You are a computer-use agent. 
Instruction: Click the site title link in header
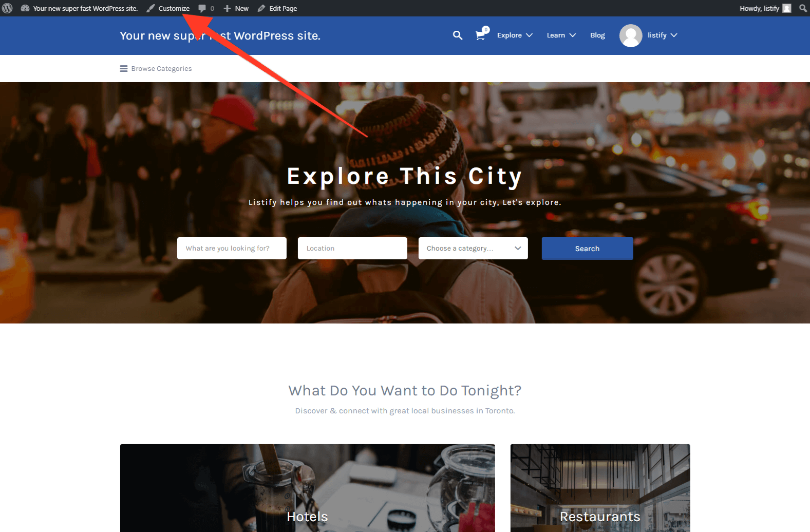220,35
